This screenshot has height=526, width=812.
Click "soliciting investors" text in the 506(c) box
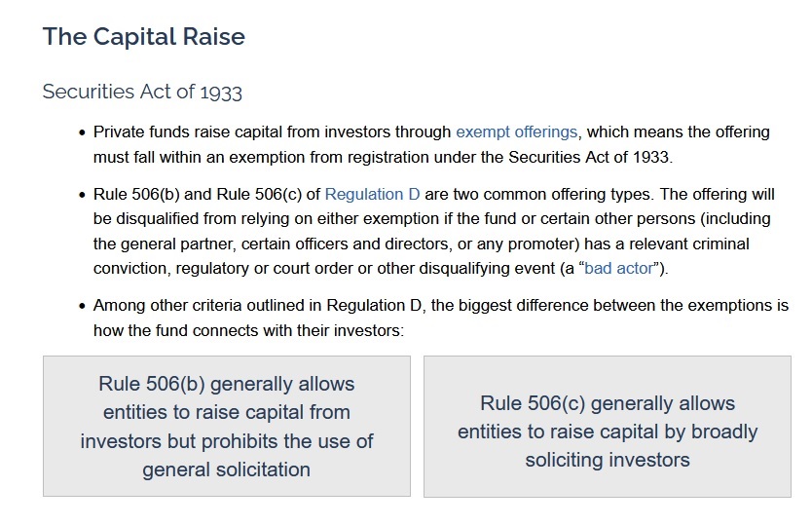coord(608,459)
